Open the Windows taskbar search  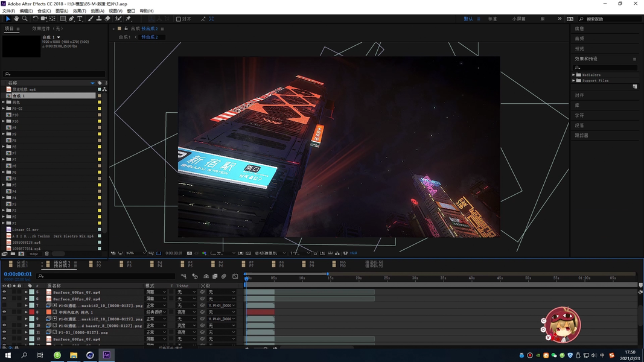[x=24, y=355]
